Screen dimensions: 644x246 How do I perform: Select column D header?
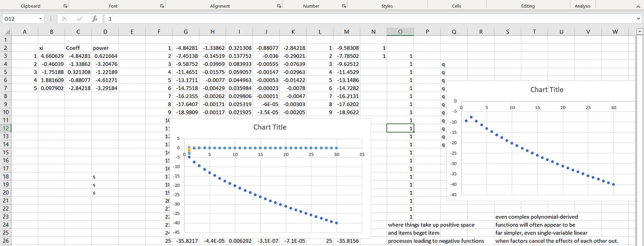click(x=105, y=31)
